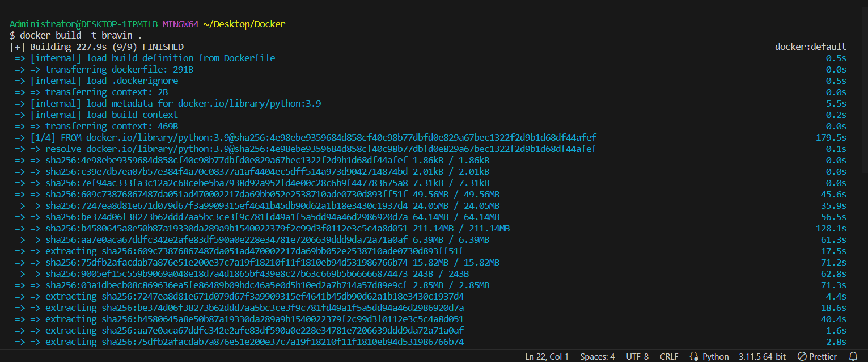Change the CRLF end-of-line sequence
This screenshot has height=362, width=868.
pos(669,356)
